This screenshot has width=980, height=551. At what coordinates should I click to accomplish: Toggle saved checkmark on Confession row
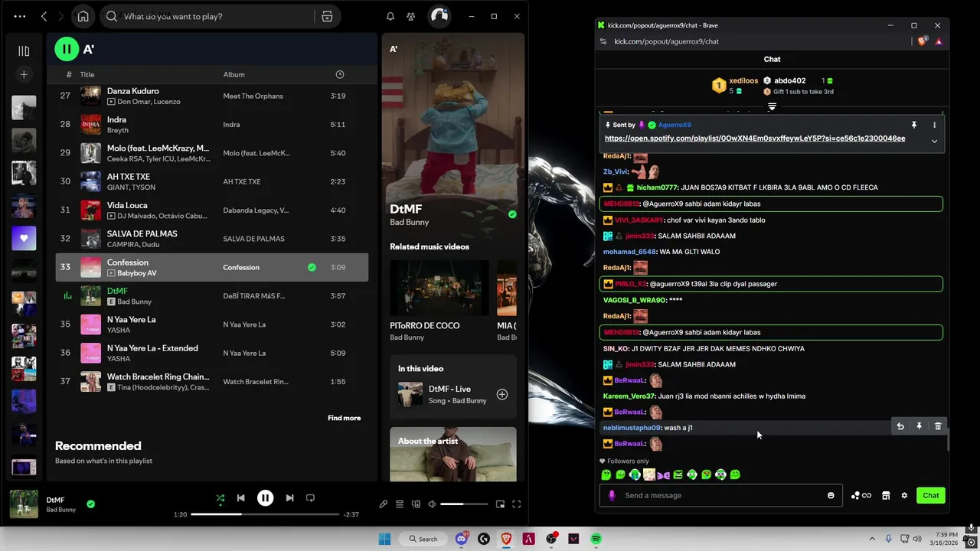[312, 267]
